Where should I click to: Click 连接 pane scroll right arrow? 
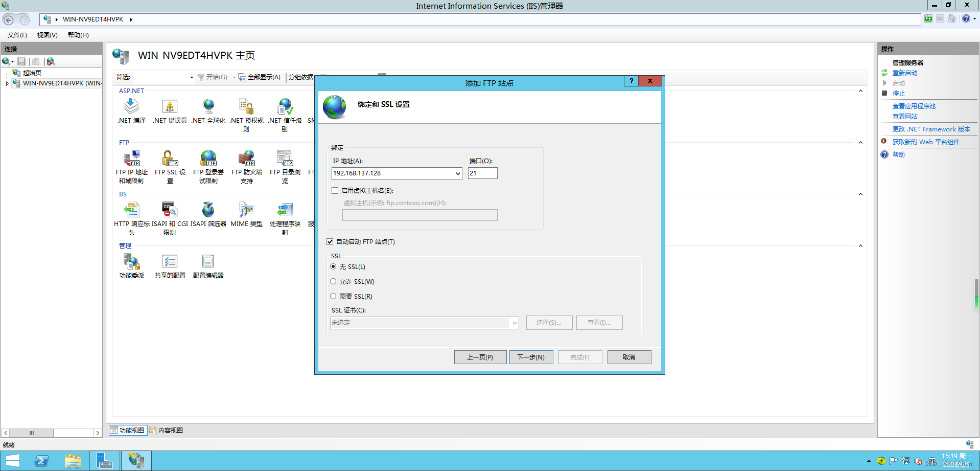tap(98, 433)
